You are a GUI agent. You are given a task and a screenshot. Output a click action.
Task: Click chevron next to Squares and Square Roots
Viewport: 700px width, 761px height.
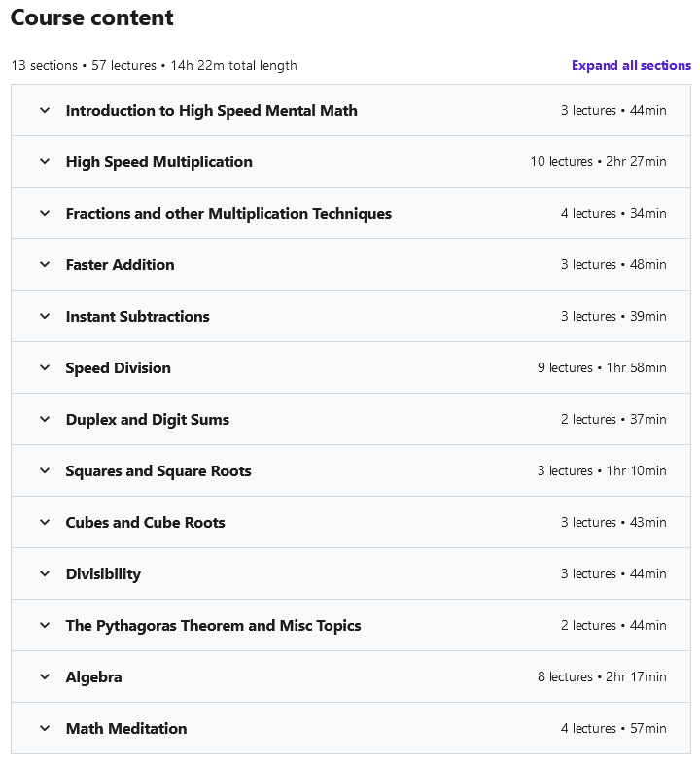pos(45,470)
